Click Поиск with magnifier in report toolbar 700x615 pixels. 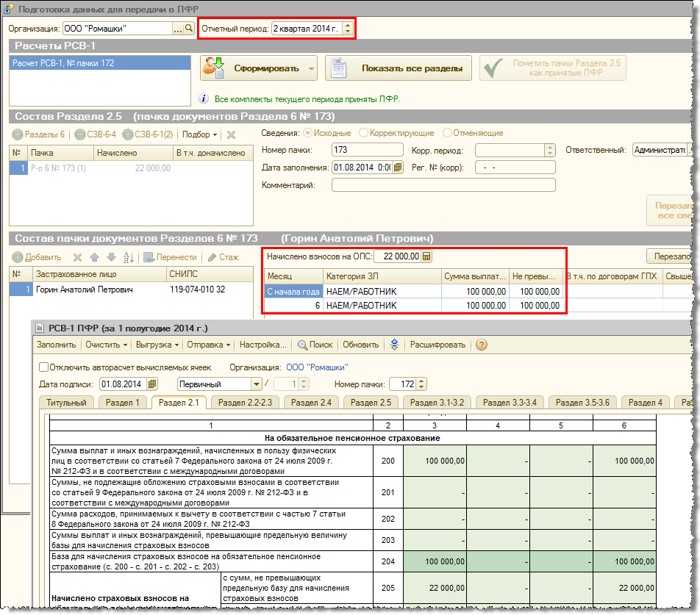[314, 345]
